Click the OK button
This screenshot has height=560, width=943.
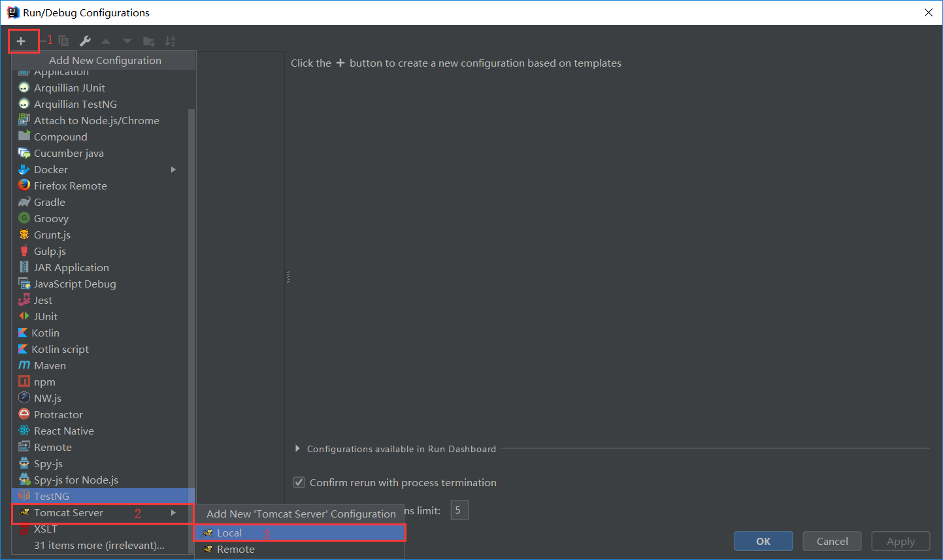(763, 541)
